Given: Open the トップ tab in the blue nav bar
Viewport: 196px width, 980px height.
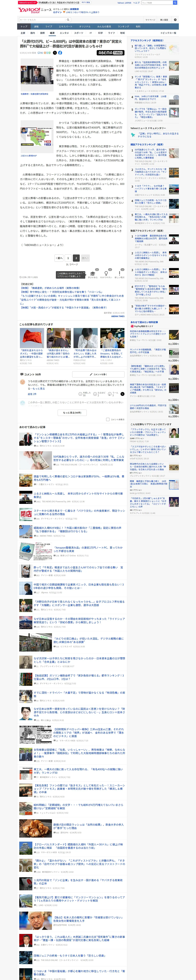Looking at the screenshot, I should pos(24,27).
